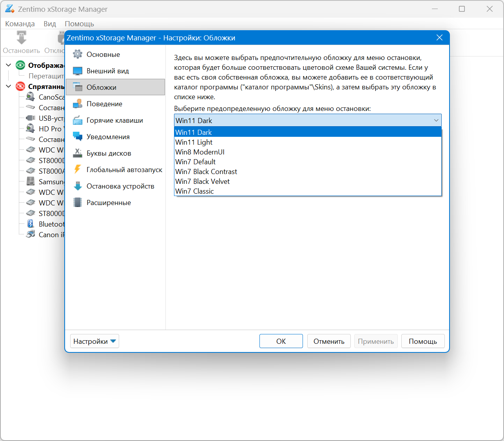Collapse the Спрятанные devices tree group

[x=9, y=86]
